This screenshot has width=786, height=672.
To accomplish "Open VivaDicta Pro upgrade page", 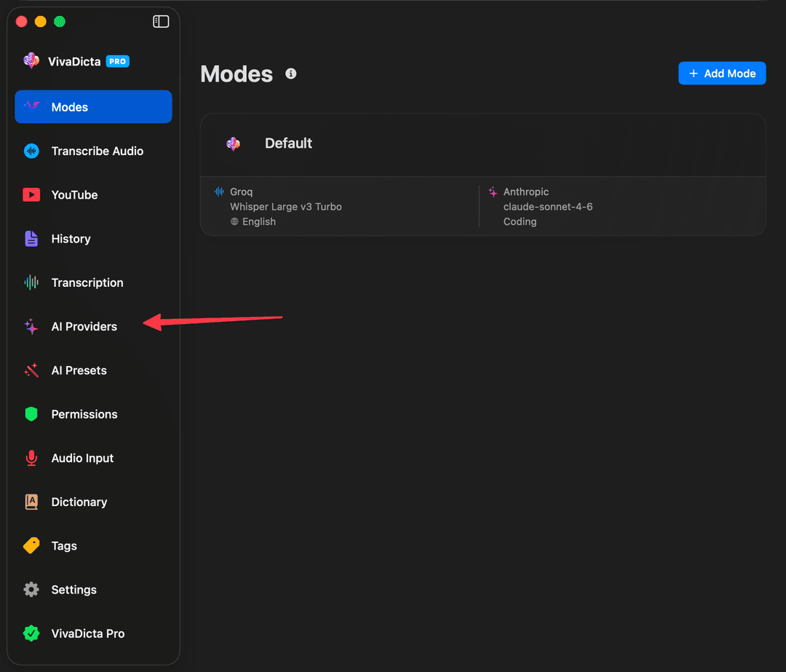I will click(x=83, y=633).
